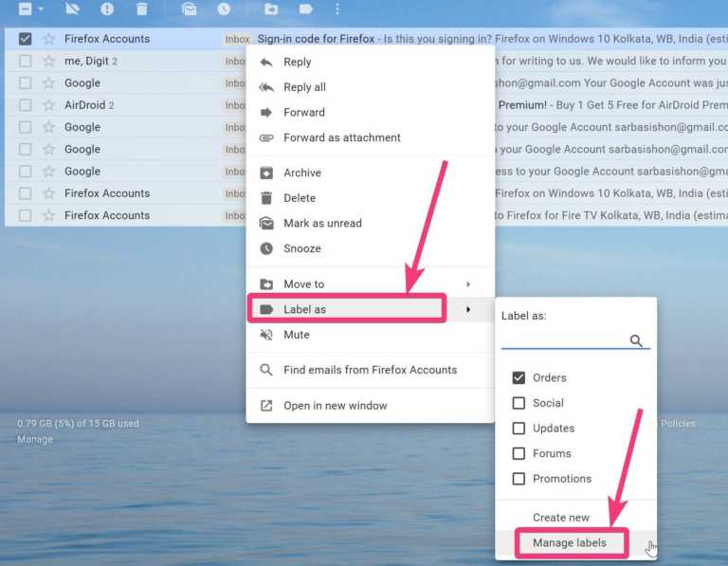728x566 pixels.
Task: Click the Forward arrow icon in context menu
Action: coord(266,112)
